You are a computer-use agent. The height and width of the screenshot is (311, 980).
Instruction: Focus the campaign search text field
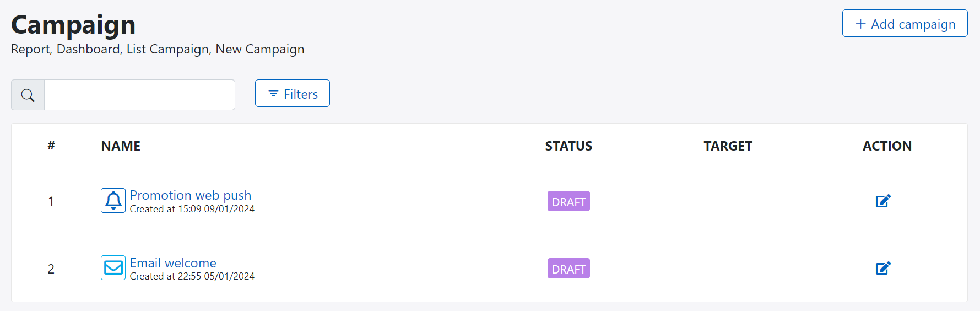point(139,95)
